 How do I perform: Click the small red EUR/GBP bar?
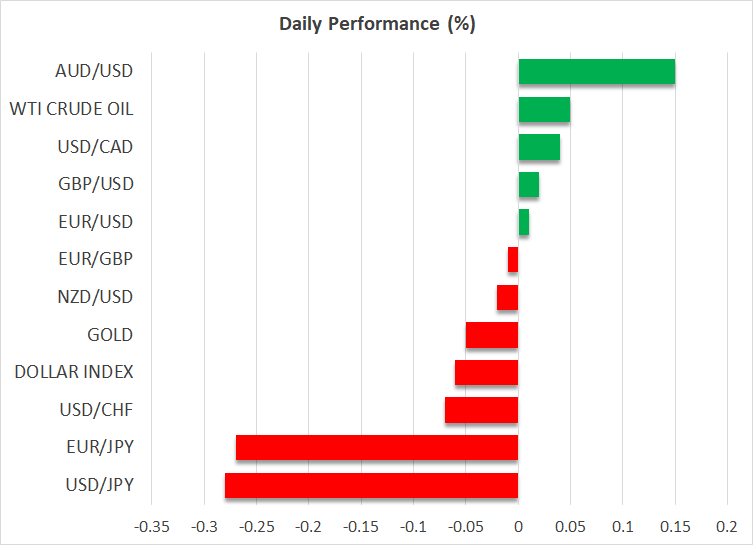(x=513, y=260)
